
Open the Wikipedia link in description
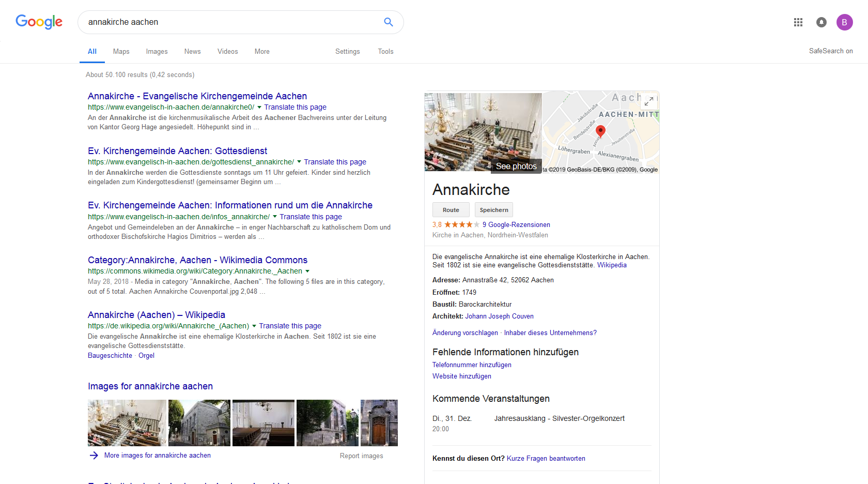point(612,265)
